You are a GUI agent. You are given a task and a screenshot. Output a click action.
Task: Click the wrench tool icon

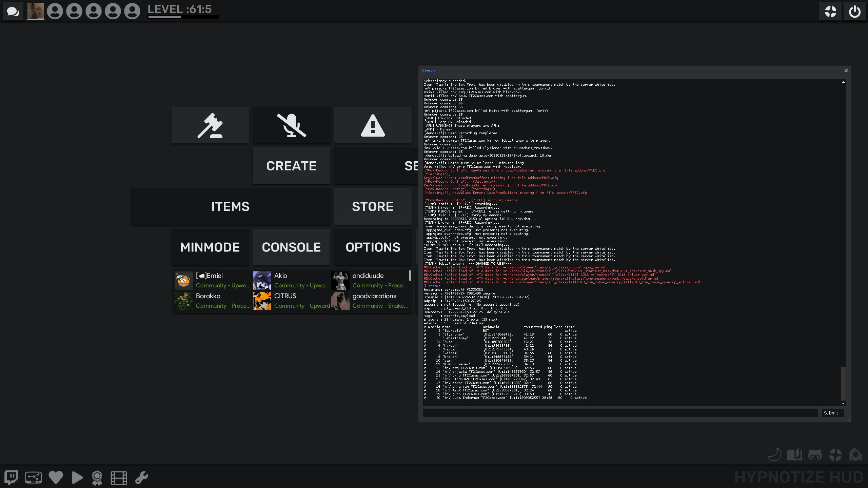141,477
